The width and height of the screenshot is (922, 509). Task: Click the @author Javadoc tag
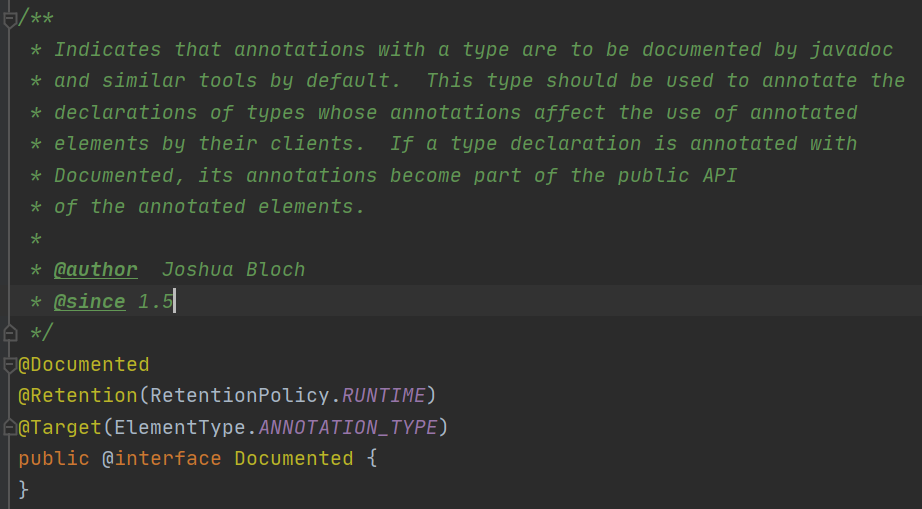pyautogui.click(x=95, y=270)
